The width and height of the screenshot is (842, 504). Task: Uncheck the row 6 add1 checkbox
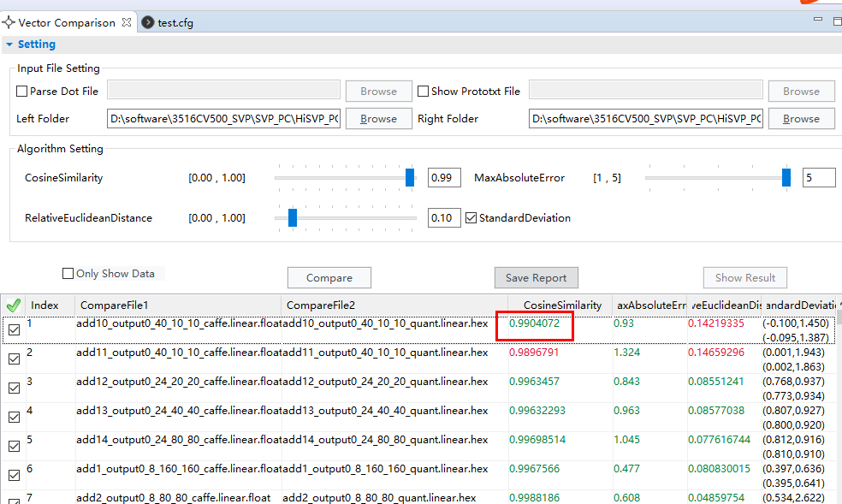pos(15,475)
